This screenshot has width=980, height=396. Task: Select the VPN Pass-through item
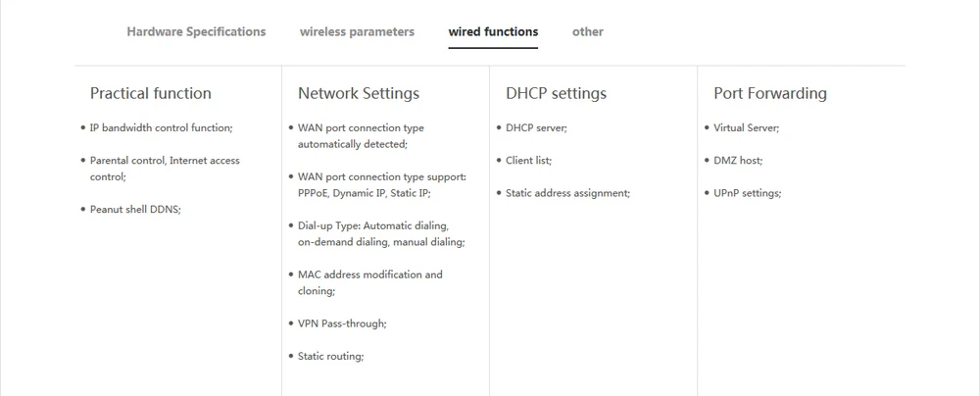tap(342, 323)
